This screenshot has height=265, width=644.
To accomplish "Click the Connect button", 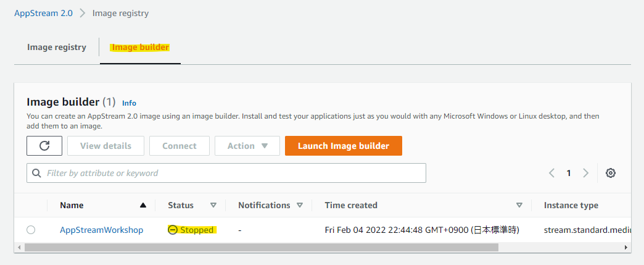I will [180, 146].
